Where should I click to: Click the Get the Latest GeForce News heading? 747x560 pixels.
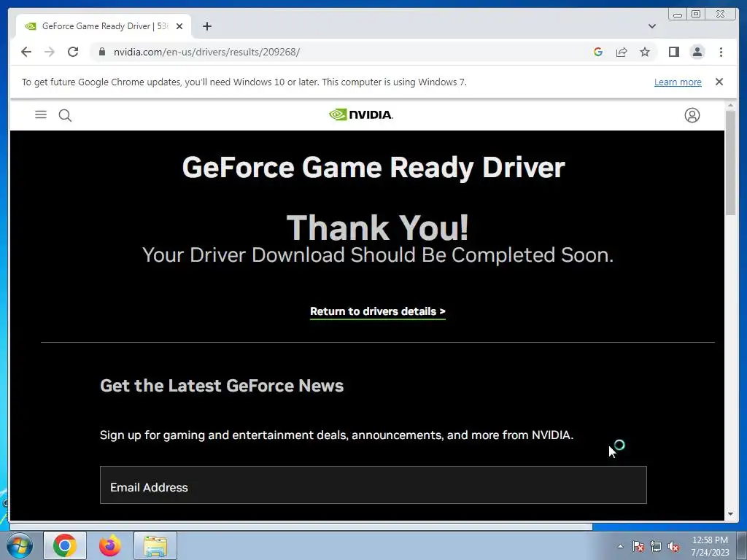click(x=222, y=385)
